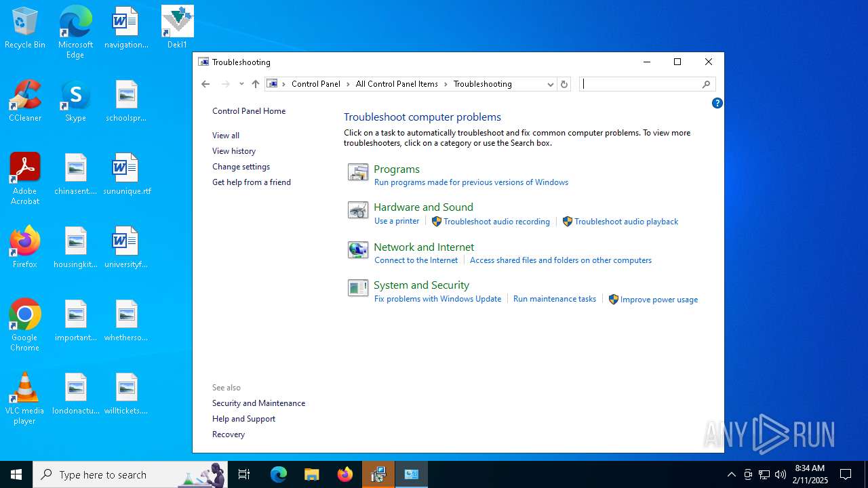Expand the chevron after All Control Panel Items
The width and height of the screenshot is (868, 488).
(x=446, y=84)
